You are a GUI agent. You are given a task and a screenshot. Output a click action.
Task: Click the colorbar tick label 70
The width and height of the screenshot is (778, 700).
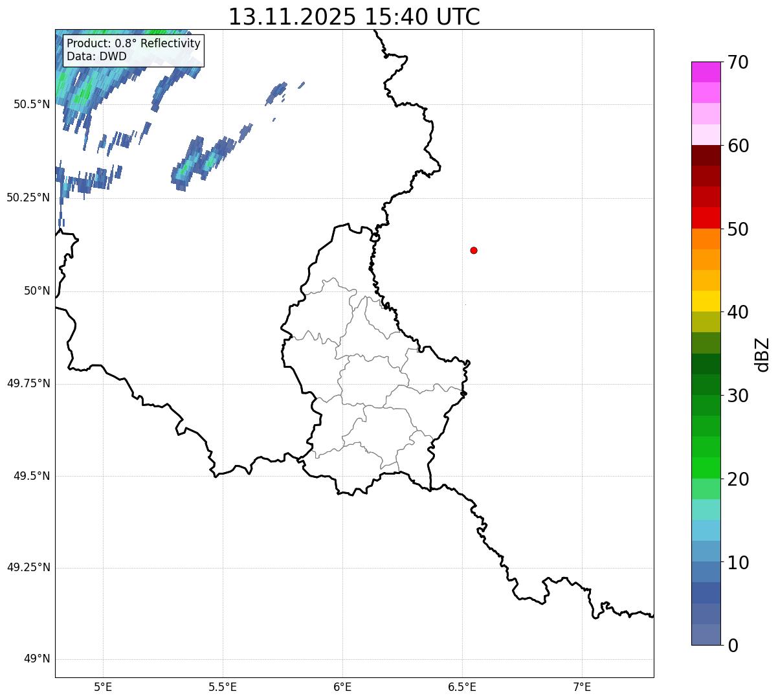738,62
